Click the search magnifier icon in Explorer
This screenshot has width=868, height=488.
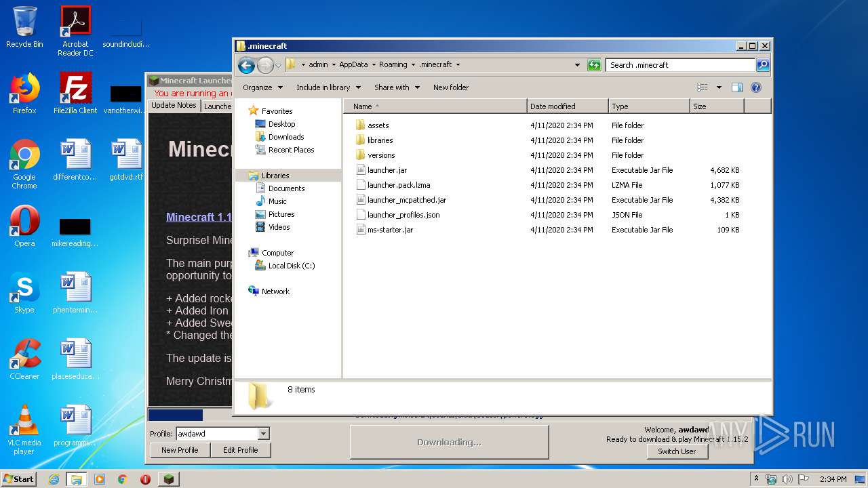point(763,65)
